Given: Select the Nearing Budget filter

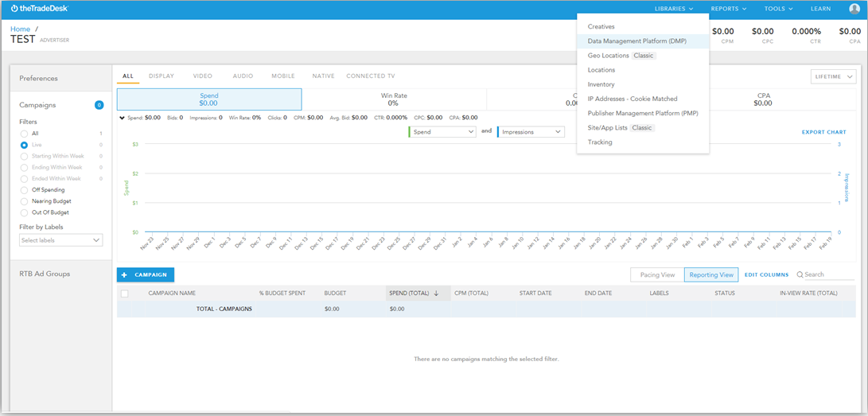Looking at the screenshot, I should [x=24, y=201].
